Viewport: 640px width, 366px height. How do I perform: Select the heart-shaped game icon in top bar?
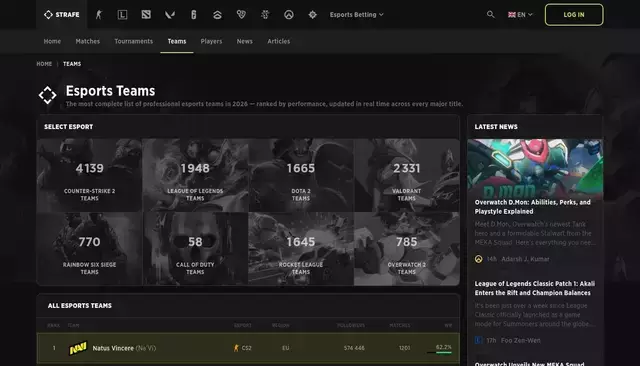(241, 15)
